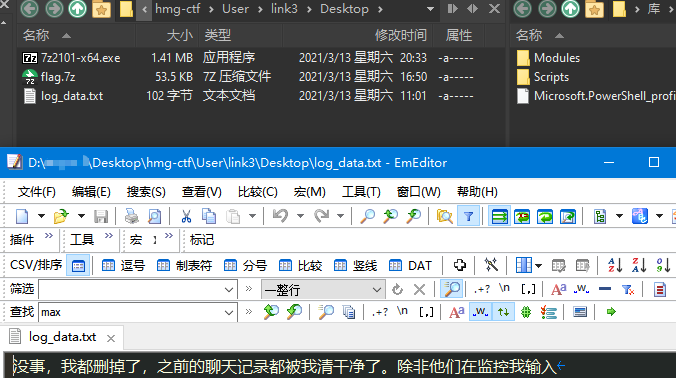The height and width of the screenshot is (378, 676).
Task: Close the log_data.txt tab
Action: (111, 338)
